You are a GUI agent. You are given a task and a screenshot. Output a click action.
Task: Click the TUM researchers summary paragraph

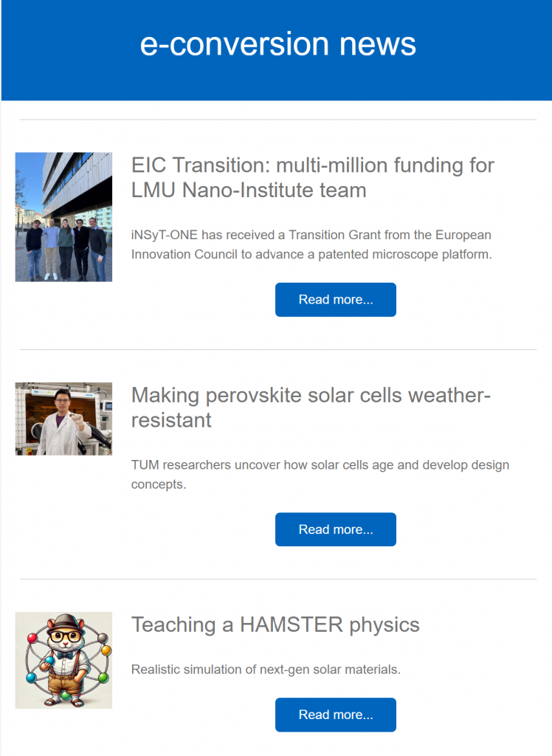point(320,475)
